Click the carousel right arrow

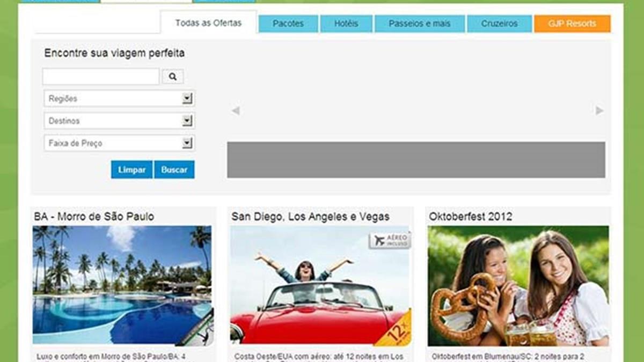click(x=599, y=110)
